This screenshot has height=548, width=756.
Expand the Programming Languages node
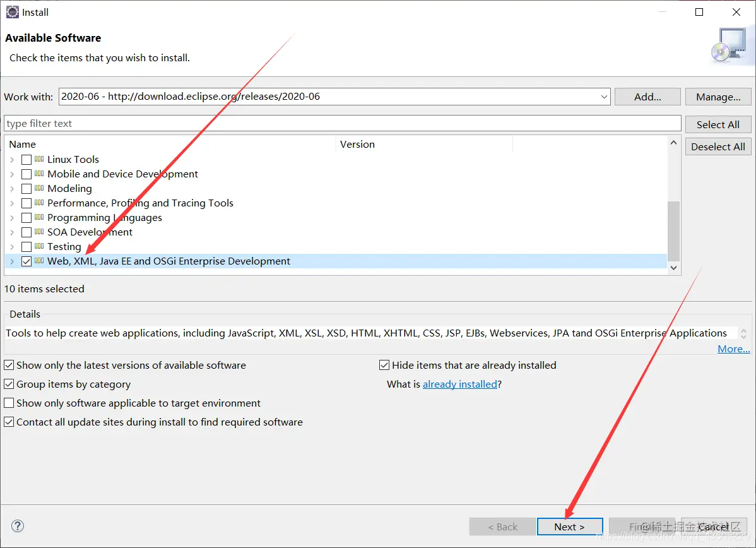click(12, 218)
